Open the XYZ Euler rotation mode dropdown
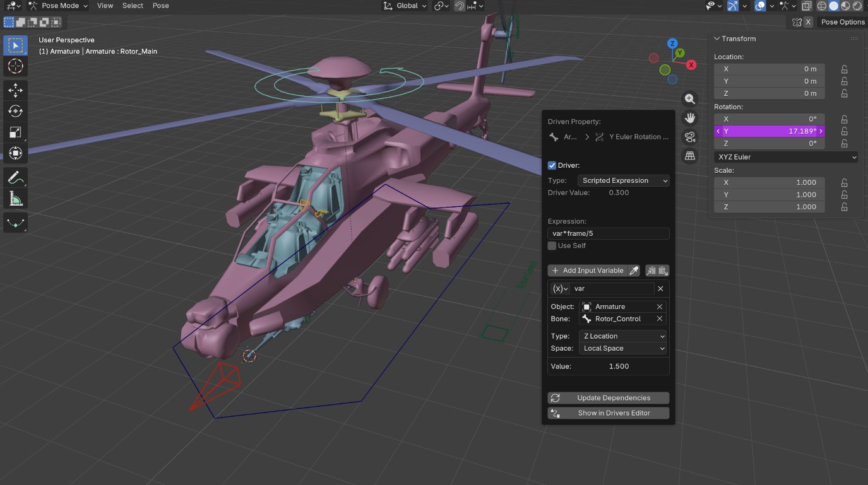 click(786, 157)
